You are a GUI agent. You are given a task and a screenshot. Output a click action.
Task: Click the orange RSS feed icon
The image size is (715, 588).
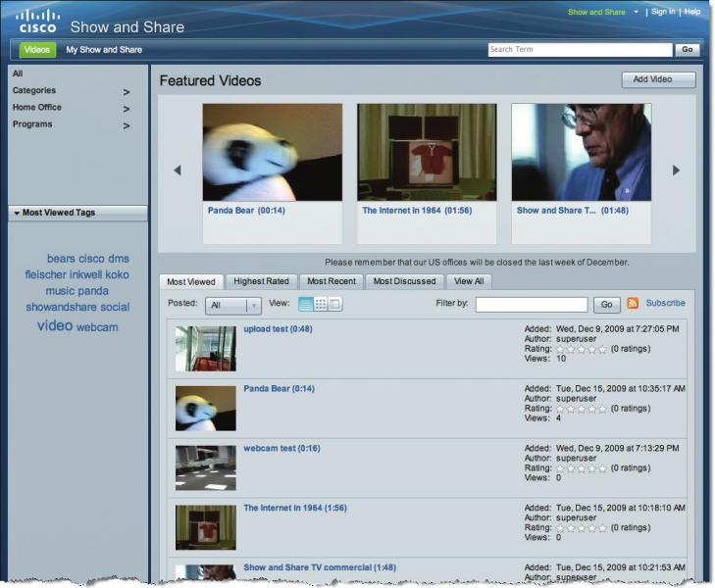pos(633,303)
